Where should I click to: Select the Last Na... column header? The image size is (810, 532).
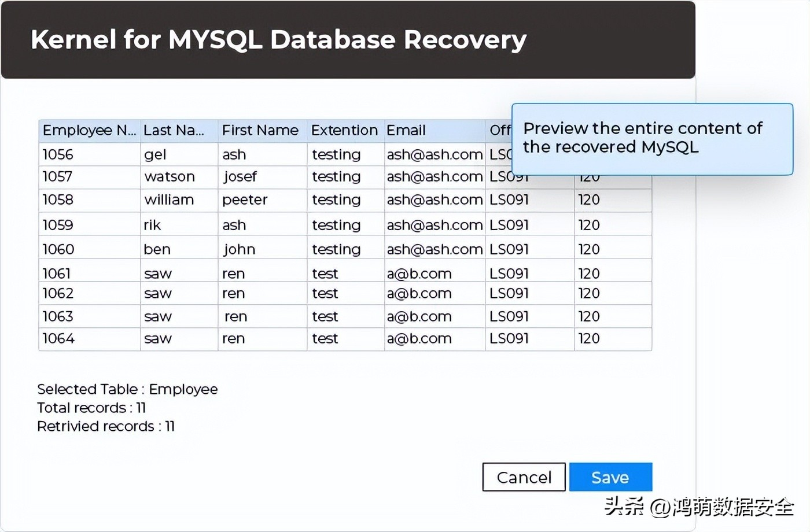point(179,131)
